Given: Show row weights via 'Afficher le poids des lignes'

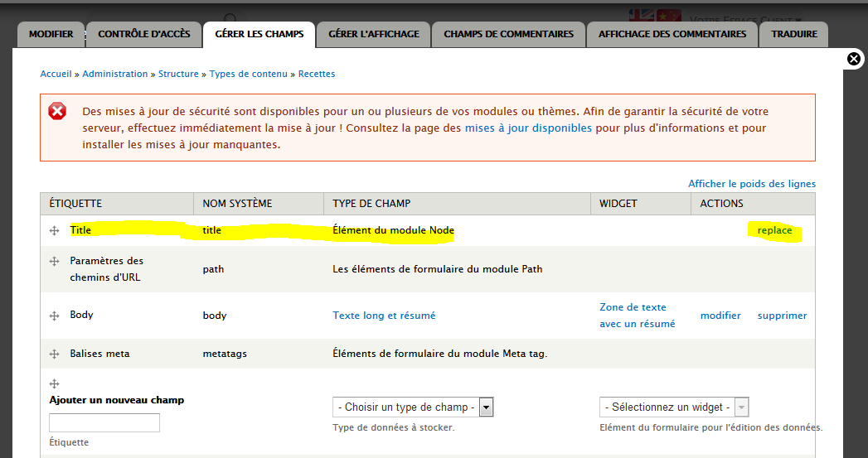Looking at the screenshot, I should 751,184.
